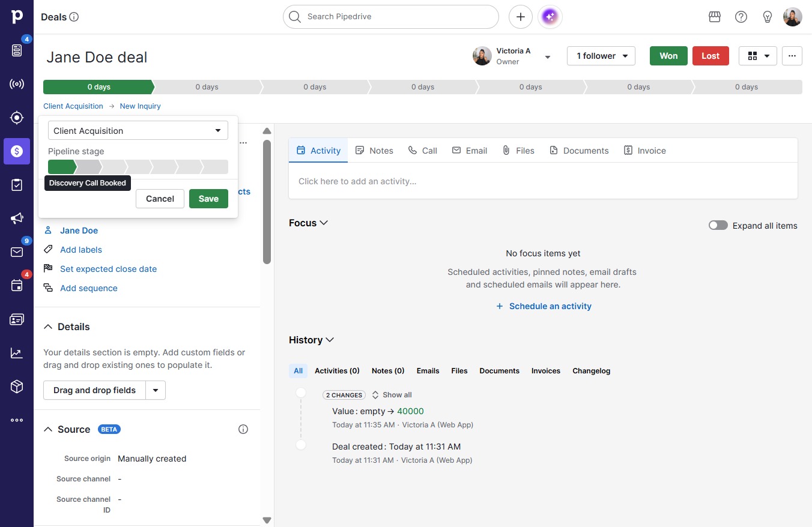Screen dimensions: 812x527
Task: Open the user profile avatar
Action: coord(793,17)
